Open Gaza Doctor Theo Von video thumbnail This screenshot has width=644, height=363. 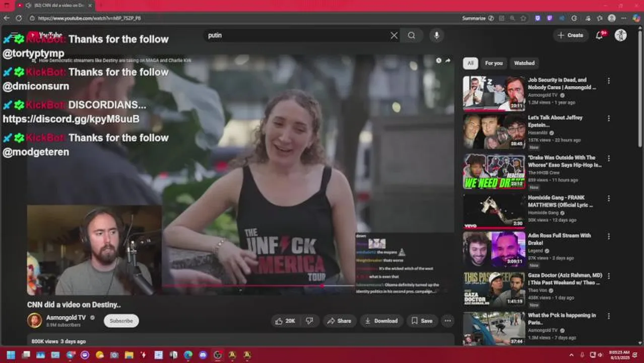coord(494,289)
